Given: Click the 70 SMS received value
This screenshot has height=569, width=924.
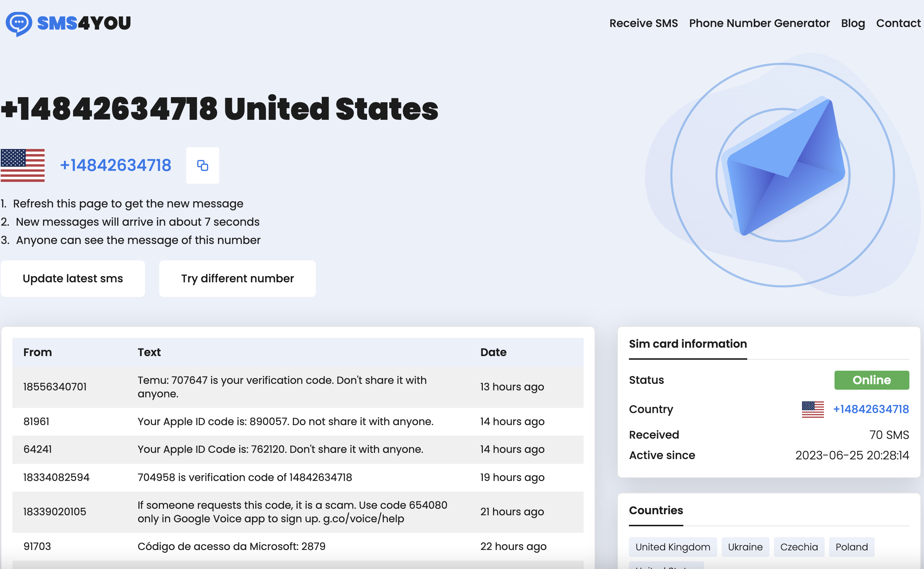Looking at the screenshot, I should click(889, 435).
